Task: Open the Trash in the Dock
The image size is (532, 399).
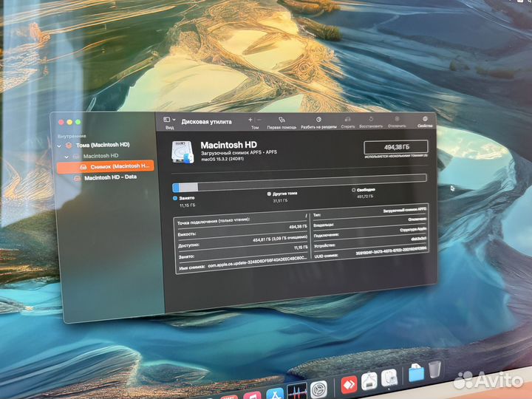Action: [434, 370]
